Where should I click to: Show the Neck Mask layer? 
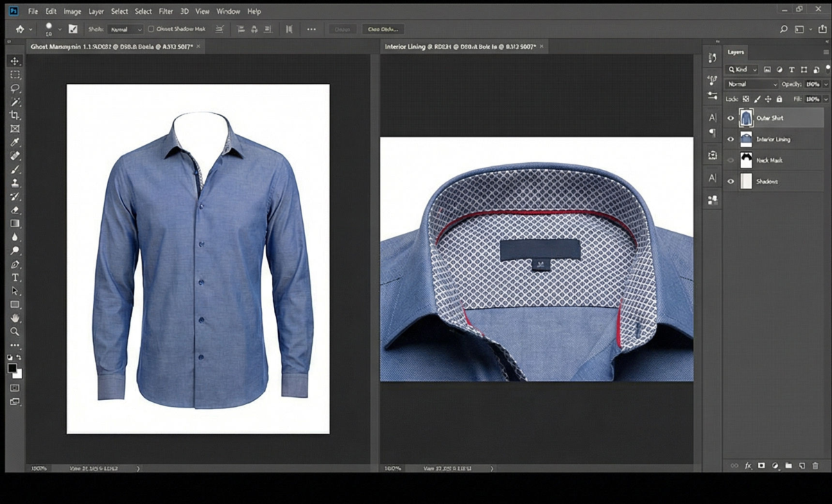click(731, 160)
